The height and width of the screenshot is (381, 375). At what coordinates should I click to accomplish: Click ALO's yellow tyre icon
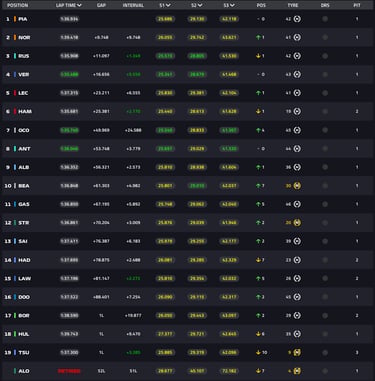pos(297,371)
